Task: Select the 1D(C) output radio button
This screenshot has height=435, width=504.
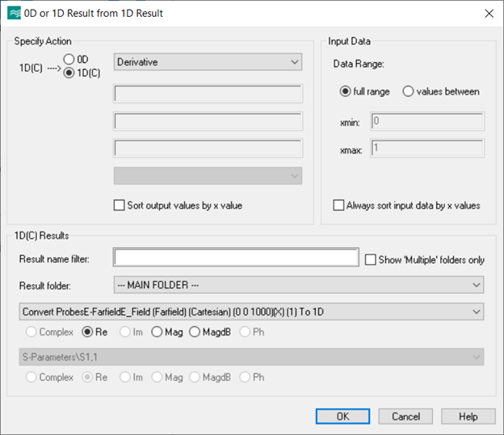Action: click(x=69, y=73)
